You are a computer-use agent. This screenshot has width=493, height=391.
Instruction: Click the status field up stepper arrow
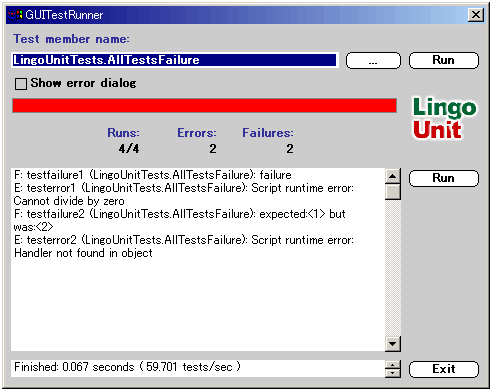click(x=393, y=365)
